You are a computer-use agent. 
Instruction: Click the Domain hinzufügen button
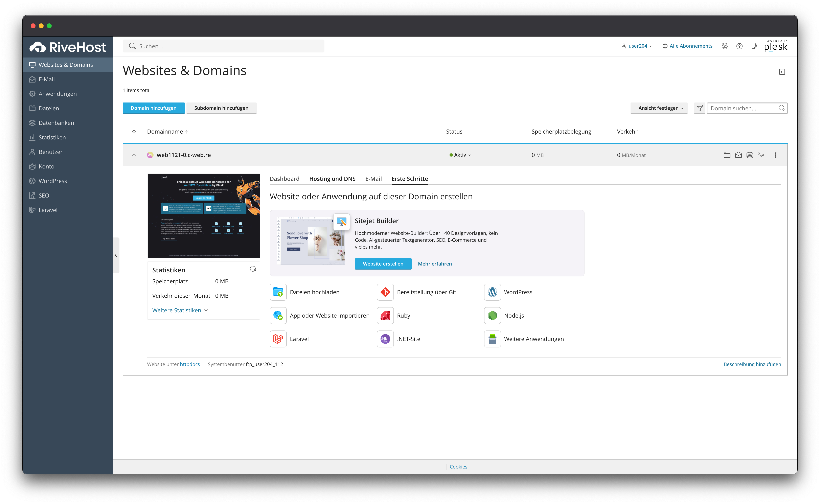[x=153, y=108]
